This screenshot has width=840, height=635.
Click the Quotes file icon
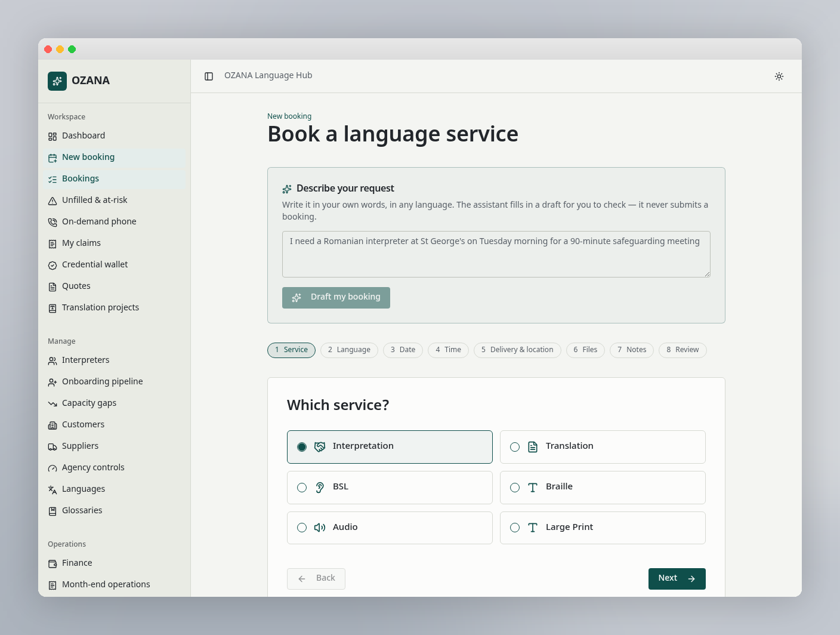tap(52, 287)
